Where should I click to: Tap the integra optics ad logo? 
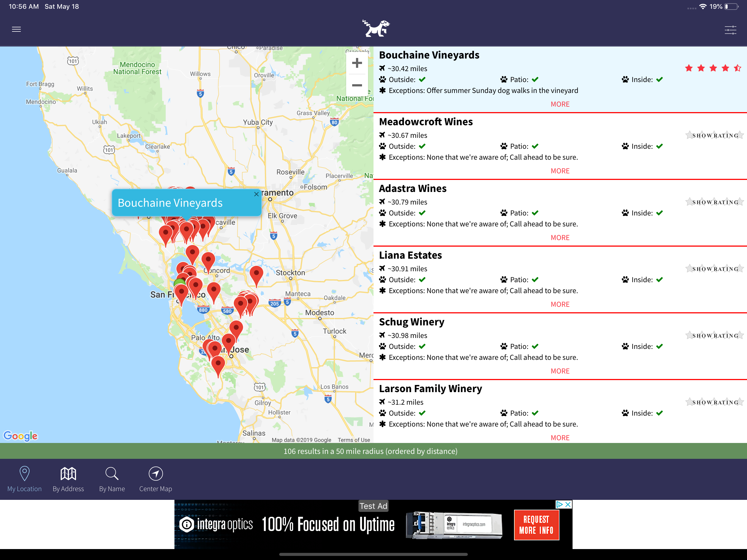tap(216, 524)
